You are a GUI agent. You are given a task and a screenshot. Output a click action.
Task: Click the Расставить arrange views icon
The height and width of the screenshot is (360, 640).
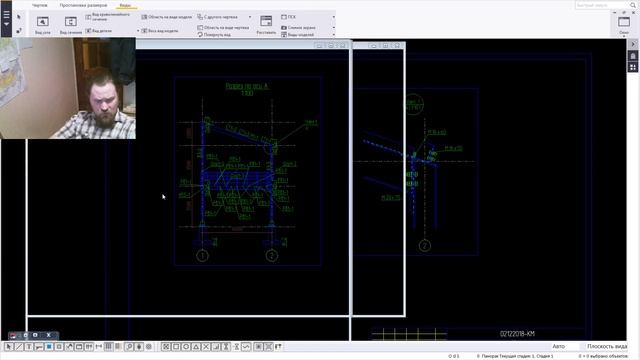pyautogui.click(x=266, y=21)
